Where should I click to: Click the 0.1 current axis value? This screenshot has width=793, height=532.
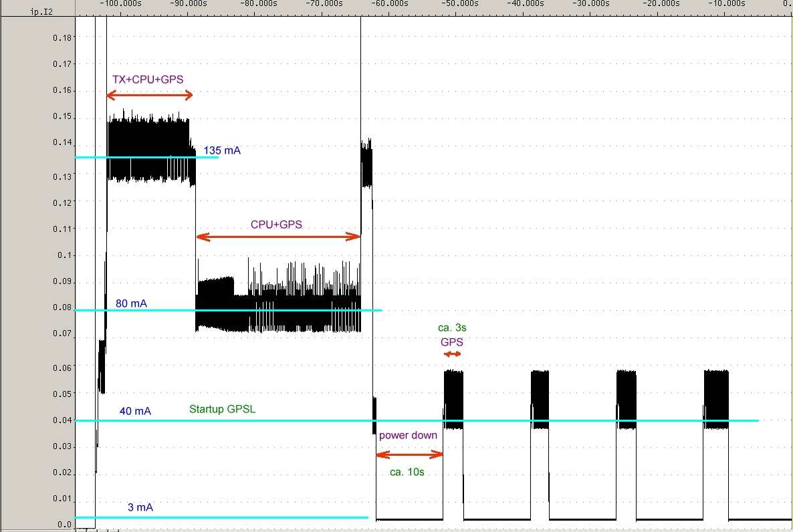point(65,255)
